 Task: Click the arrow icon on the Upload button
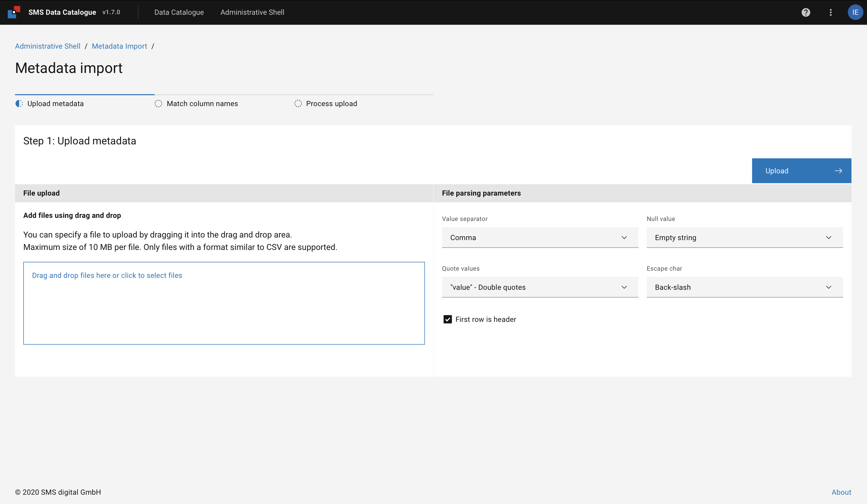pyautogui.click(x=838, y=171)
